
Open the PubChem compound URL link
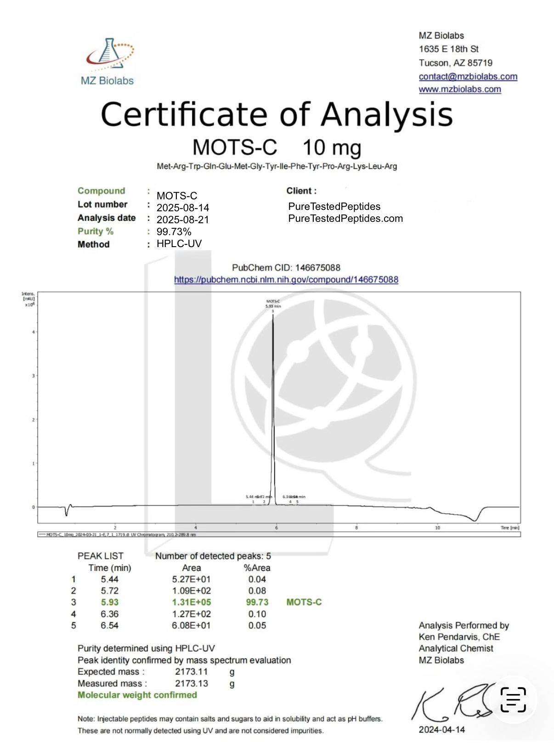tap(286, 279)
